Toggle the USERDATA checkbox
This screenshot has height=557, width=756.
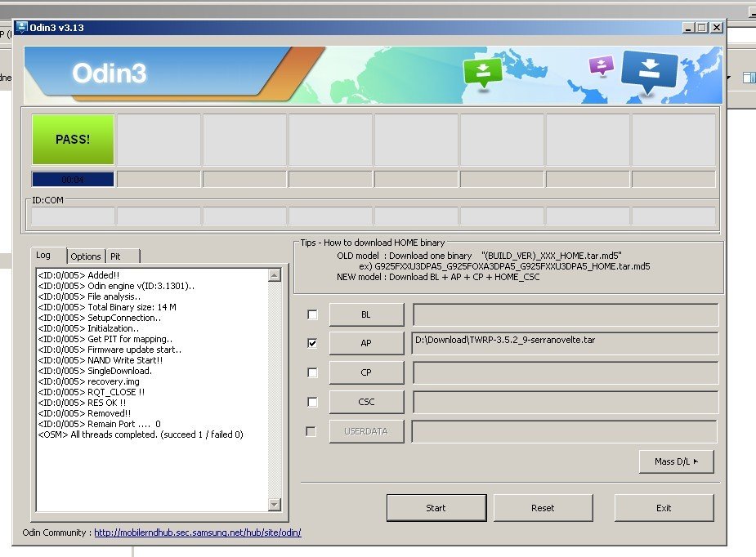coord(311,431)
